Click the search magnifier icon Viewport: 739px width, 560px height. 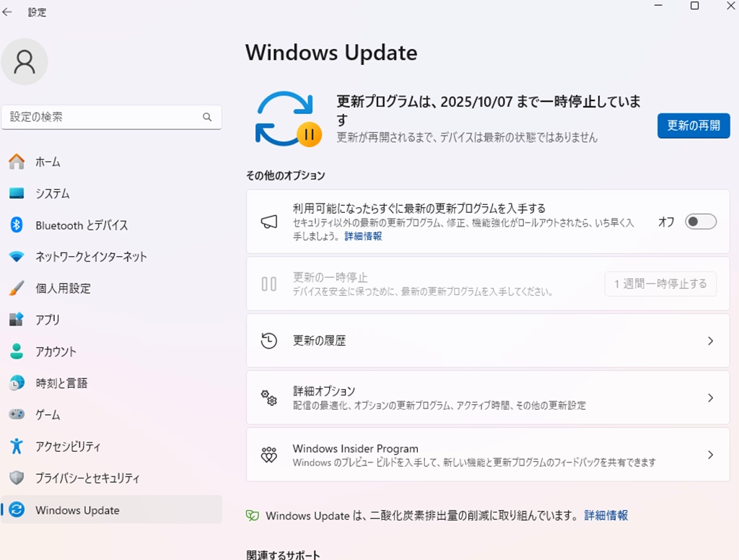pos(207,117)
